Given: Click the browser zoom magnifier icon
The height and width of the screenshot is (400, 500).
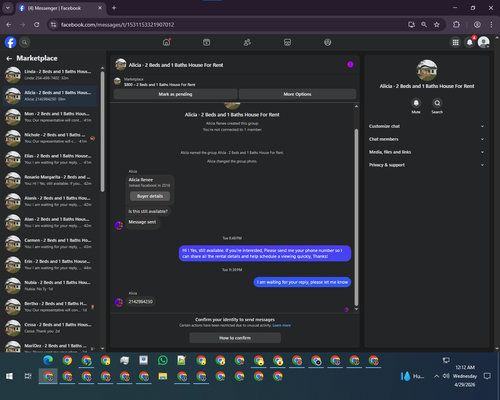Looking at the screenshot, I should [424, 25].
